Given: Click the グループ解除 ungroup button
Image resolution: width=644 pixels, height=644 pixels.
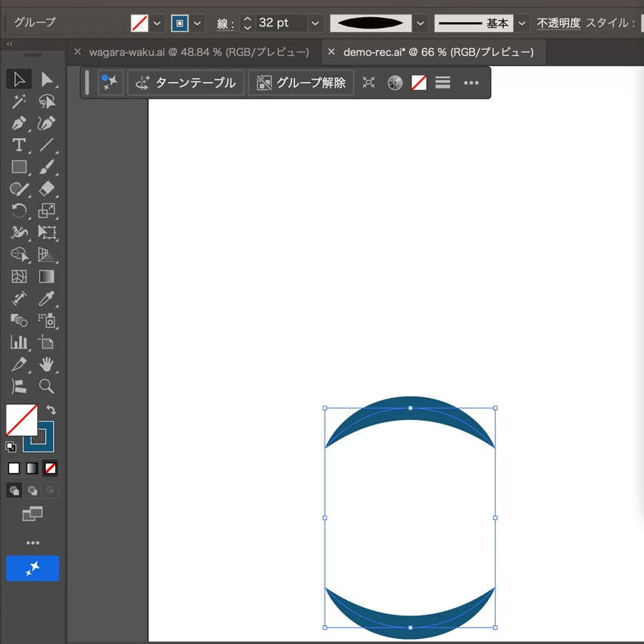Looking at the screenshot, I should pyautogui.click(x=301, y=83).
